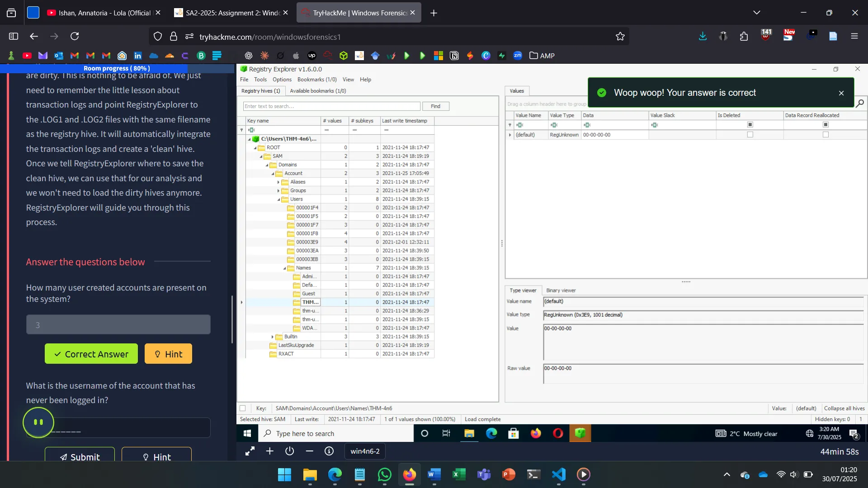868x488 pixels.
Task: Check the box left of Key label
Action: click(x=243, y=408)
